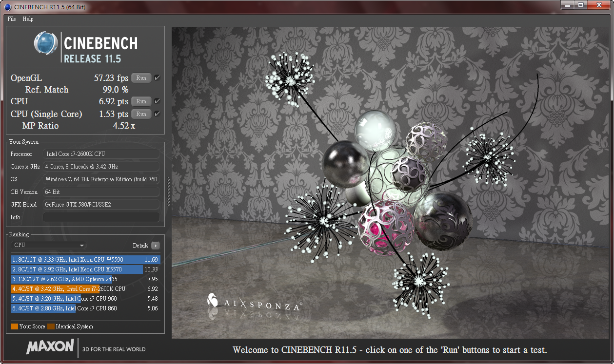Click the Details arrow button in Ranking
Screen dimensions: 614x364
pyautogui.click(x=156, y=246)
